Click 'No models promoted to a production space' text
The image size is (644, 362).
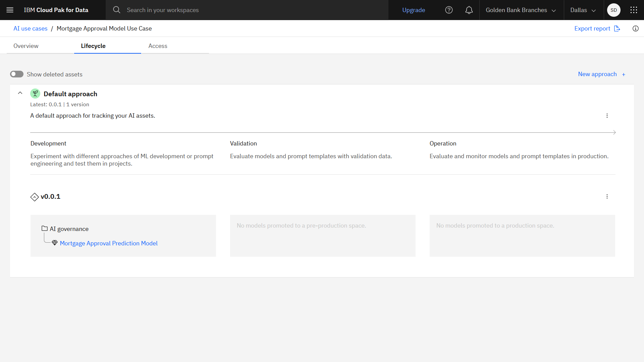495,226
